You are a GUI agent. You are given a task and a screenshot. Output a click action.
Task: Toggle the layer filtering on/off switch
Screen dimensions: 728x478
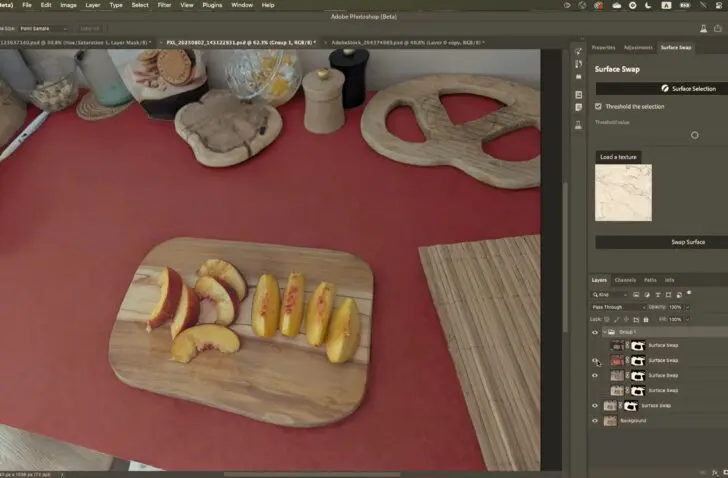(x=689, y=293)
